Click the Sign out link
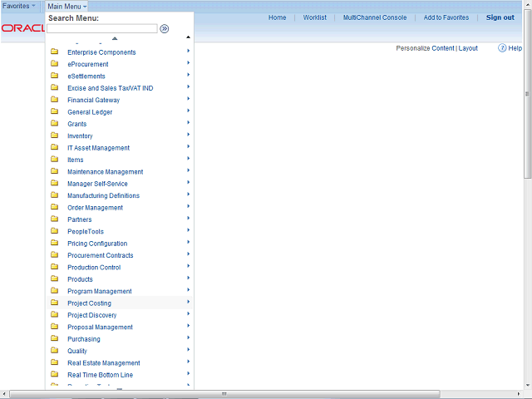This screenshot has height=399, width=532. [500, 17]
